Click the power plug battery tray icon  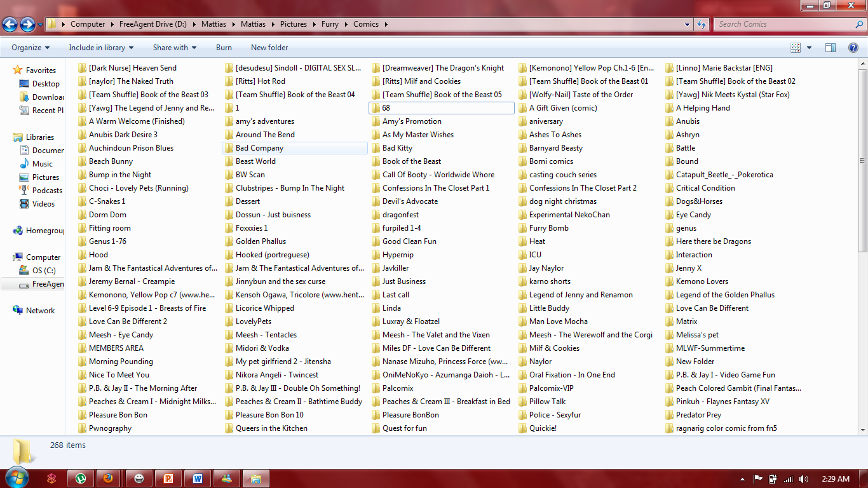tap(773, 479)
